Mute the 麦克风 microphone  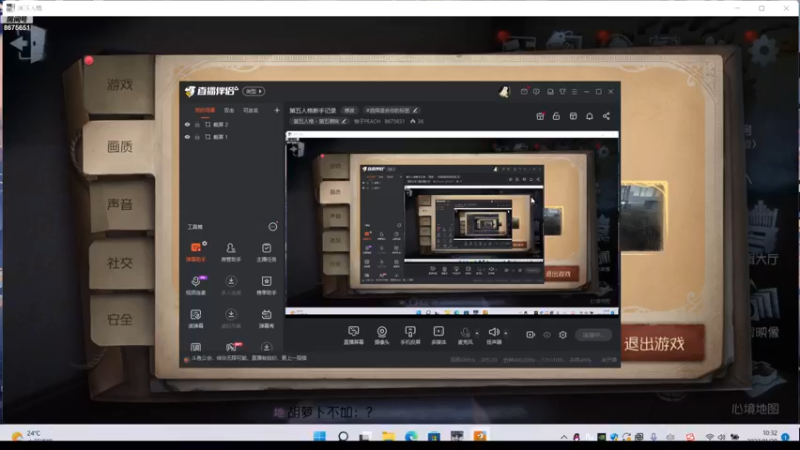pyautogui.click(x=465, y=335)
